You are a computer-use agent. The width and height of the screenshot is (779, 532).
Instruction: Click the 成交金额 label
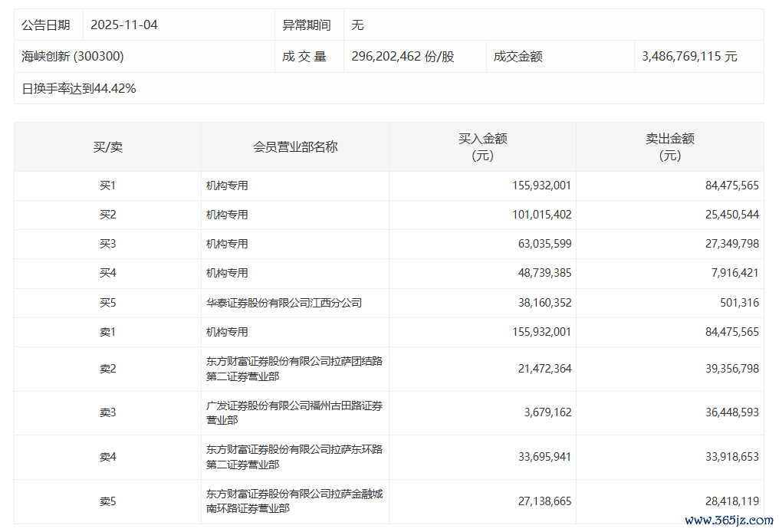(x=518, y=56)
